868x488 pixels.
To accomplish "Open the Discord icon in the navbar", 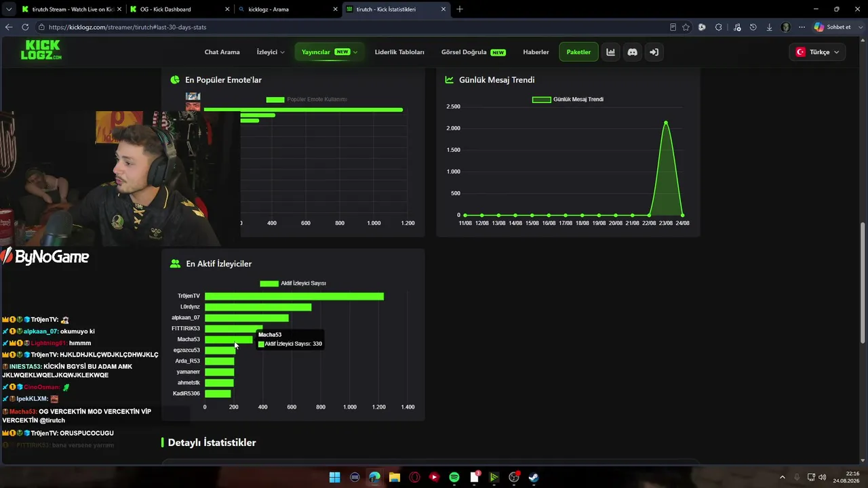I will click(632, 52).
